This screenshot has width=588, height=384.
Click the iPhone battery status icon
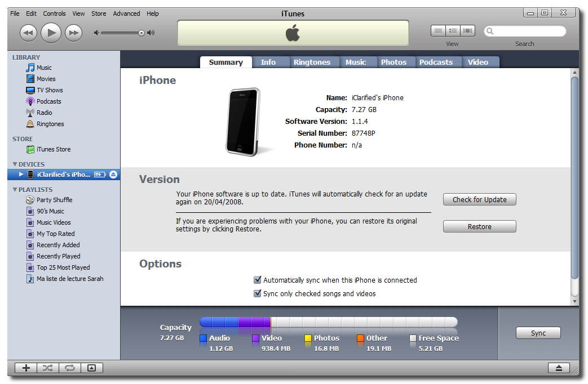[x=100, y=175]
